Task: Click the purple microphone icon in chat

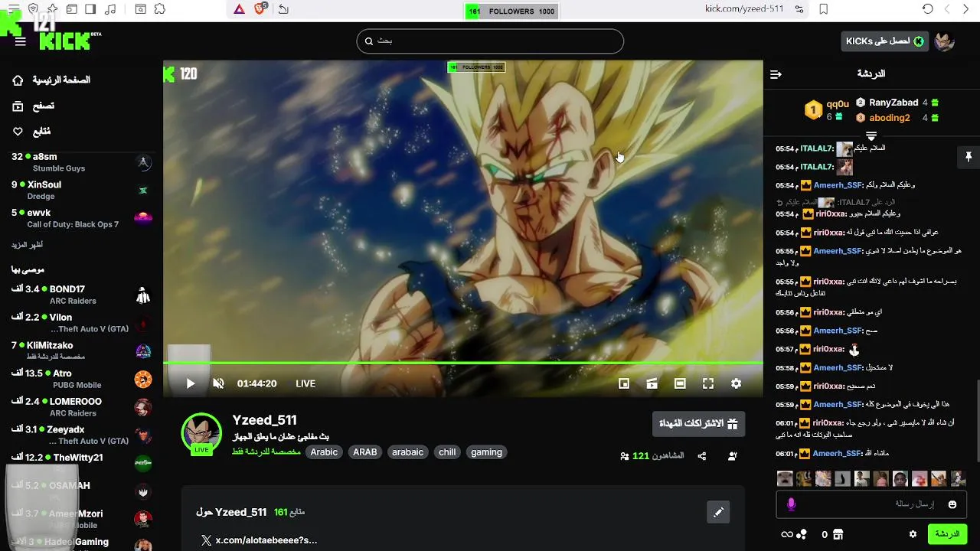Action: point(791,504)
